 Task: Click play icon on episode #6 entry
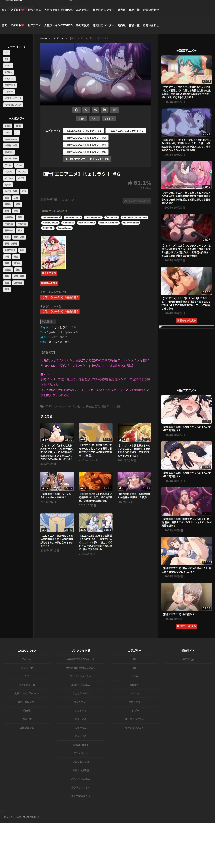pos(67,159)
